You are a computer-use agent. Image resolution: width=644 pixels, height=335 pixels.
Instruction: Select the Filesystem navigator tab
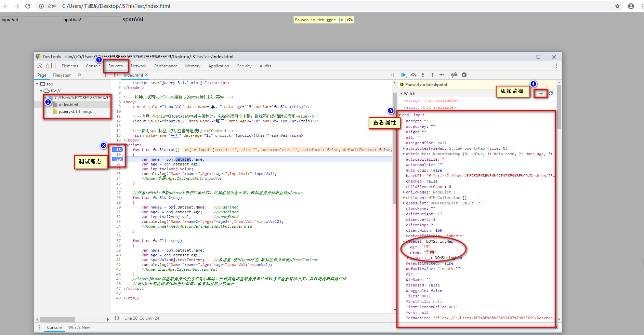[62, 75]
